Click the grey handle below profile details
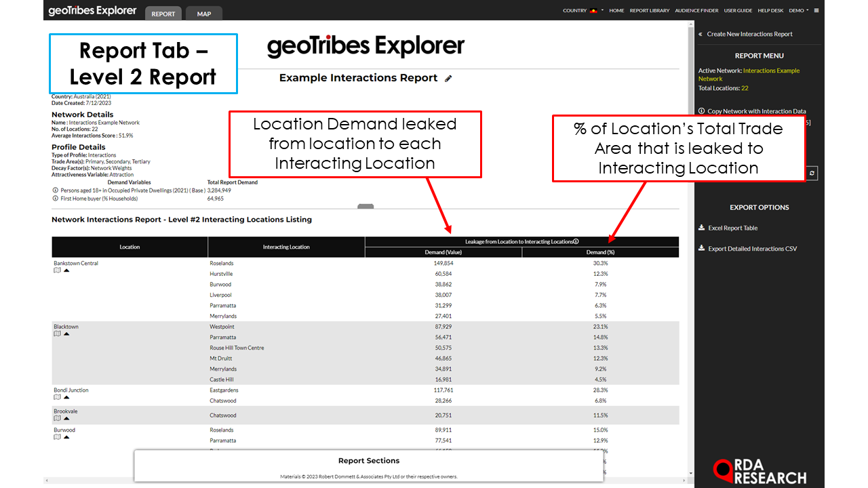Image resolution: width=868 pixels, height=488 pixels. [366, 206]
